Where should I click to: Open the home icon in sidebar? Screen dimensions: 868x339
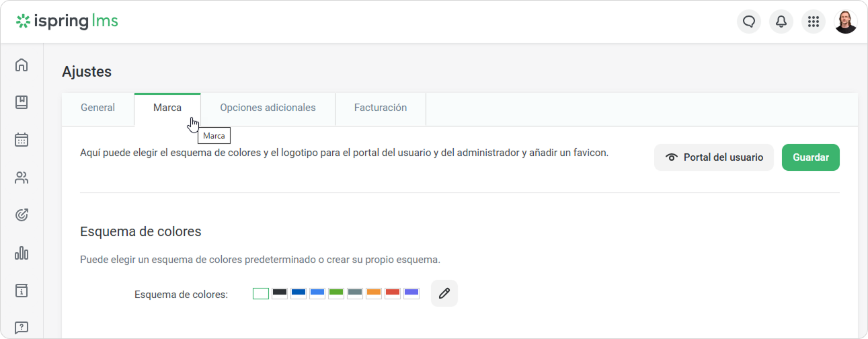coord(22,65)
